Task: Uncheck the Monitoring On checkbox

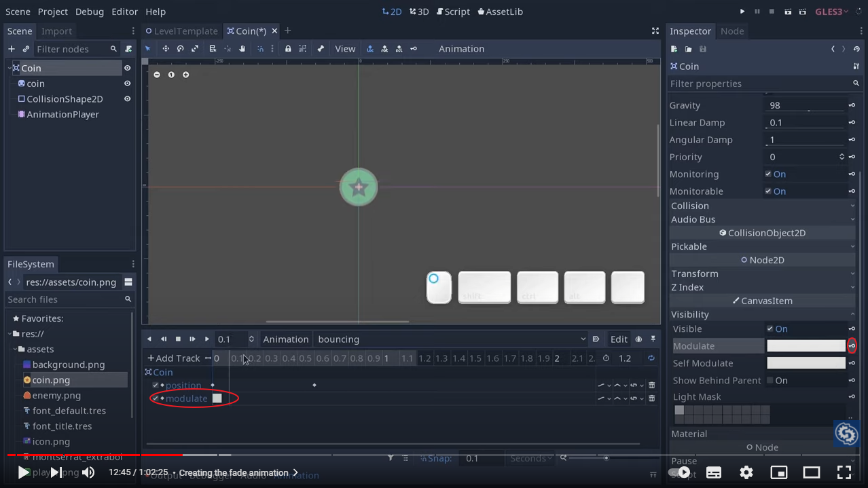Action: 768,174
